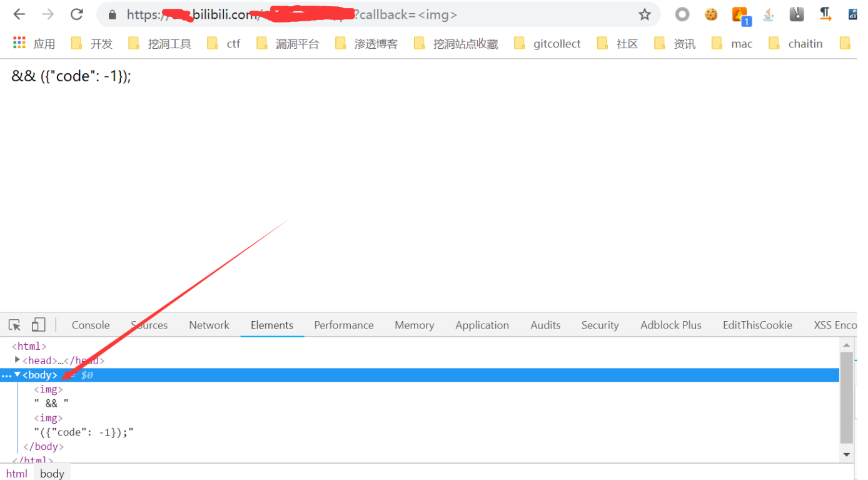This screenshot has width=868, height=480.
Task: Open the 挖洞站点收藏 bookmark folder
Action: coord(457,43)
